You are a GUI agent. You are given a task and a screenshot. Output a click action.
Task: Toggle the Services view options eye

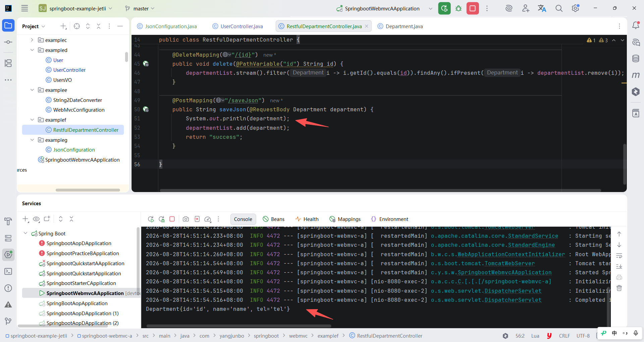36,219
